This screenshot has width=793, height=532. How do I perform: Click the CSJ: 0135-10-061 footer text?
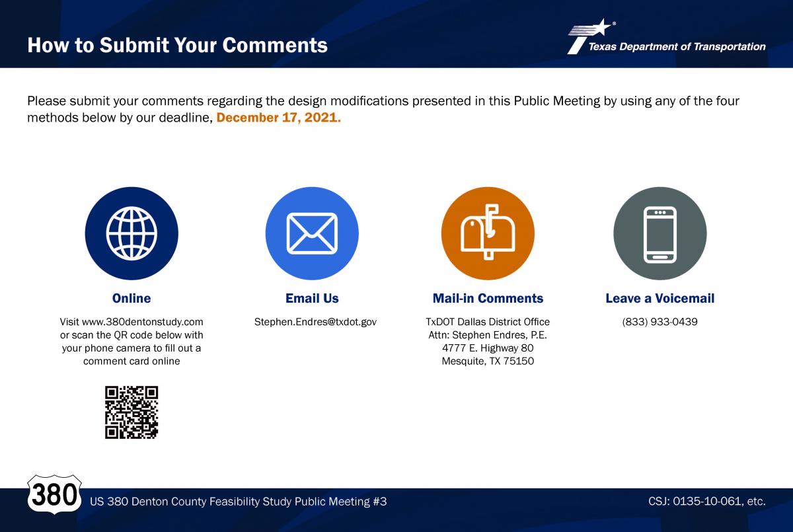point(707,502)
